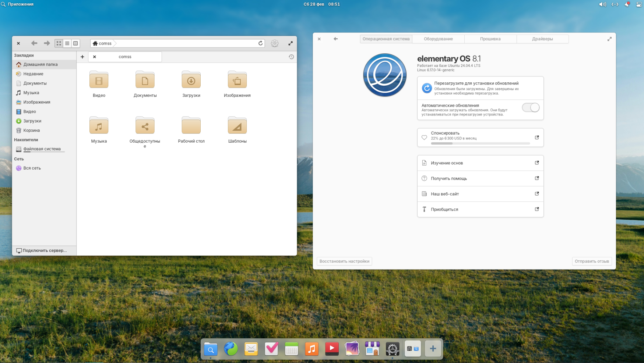644x363 pixels.
Task: Open the Шаблоны folder
Action: (x=237, y=127)
